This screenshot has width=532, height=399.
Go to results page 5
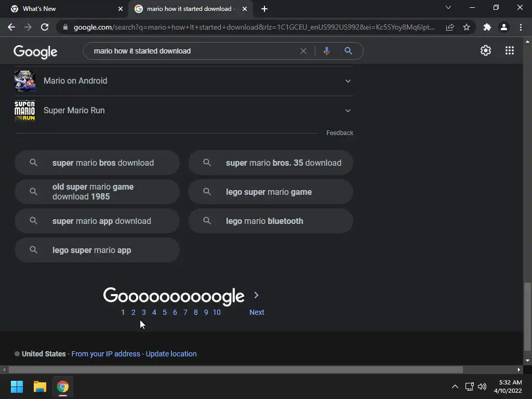tap(165, 312)
